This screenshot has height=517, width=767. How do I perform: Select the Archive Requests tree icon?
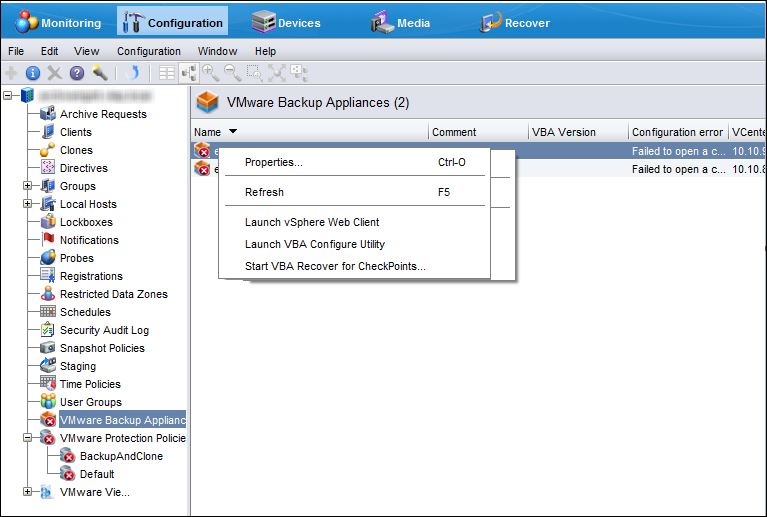(48, 113)
